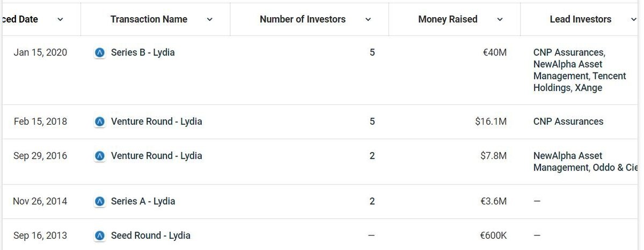Expand the Money Raised column chevron
This screenshot has height=250, width=644.
point(500,19)
